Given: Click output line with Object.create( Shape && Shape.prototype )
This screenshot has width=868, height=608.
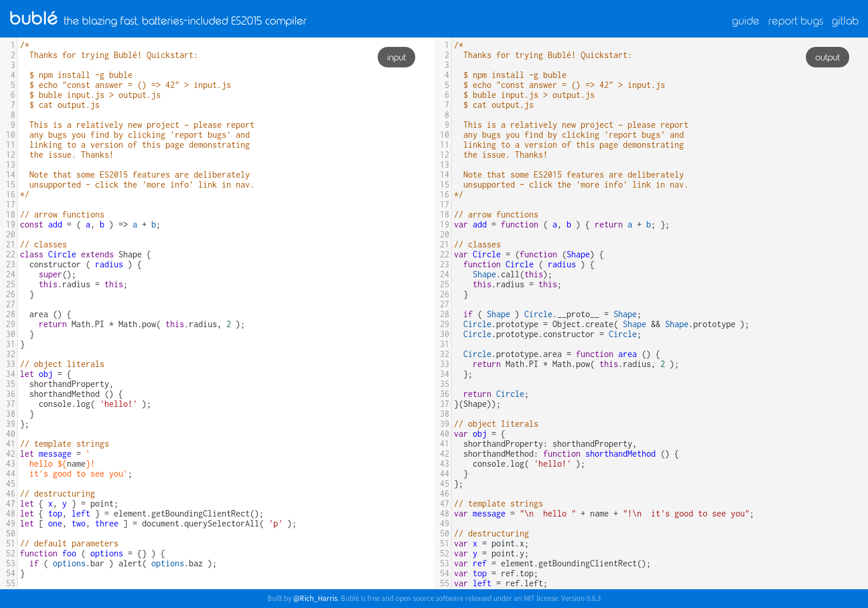Looking at the screenshot, I should (x=606, y=324).
